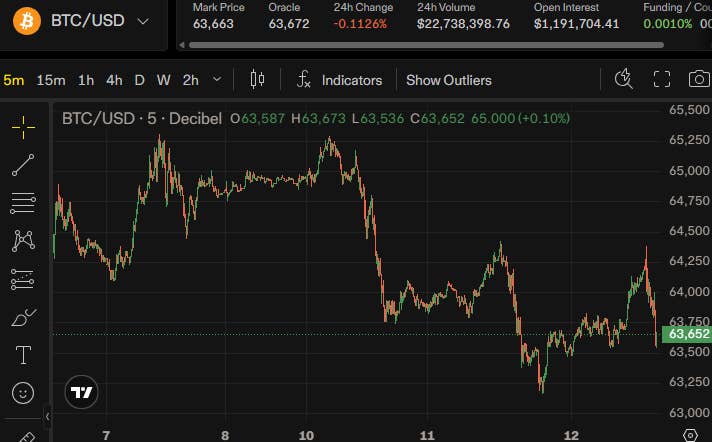
Task: Select the forecasting and measurement tool
Action: pyautogui.click(x=23, y=279)
